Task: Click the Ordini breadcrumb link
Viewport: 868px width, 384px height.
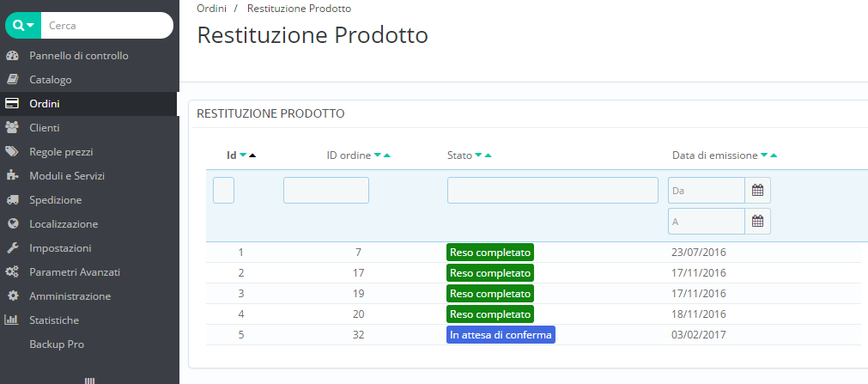Action: [x=211, y=9]
